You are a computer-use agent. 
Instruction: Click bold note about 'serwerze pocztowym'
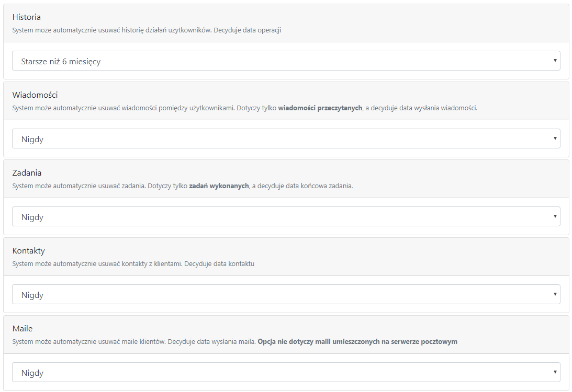click(357, 342)
